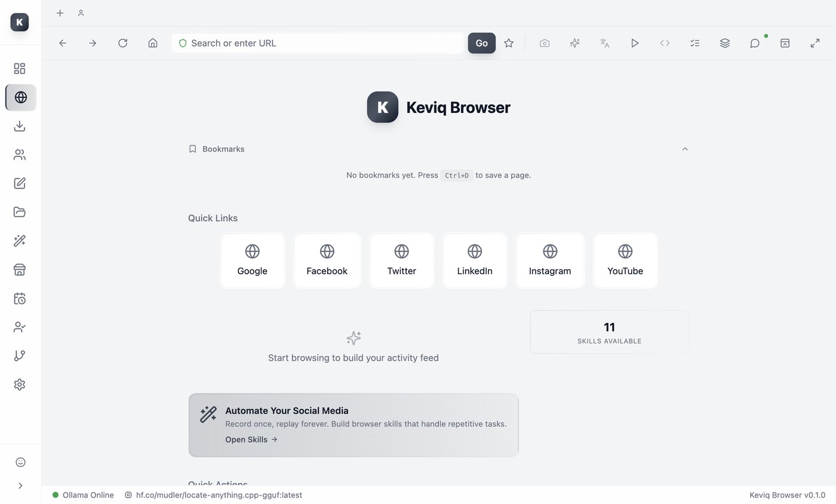The image size is (836, 504).
Task: Reload the page
Action: (x=123, y=43)
